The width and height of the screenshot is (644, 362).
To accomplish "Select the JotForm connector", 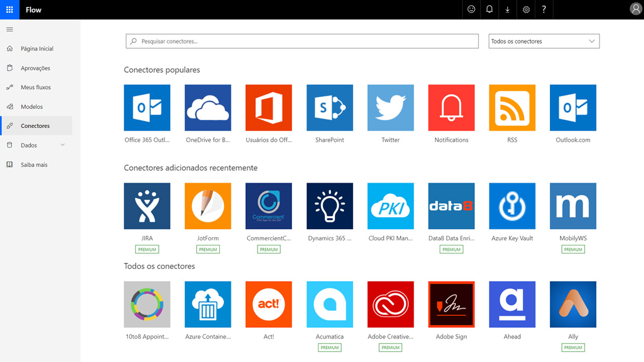I will tap(208, 206).
